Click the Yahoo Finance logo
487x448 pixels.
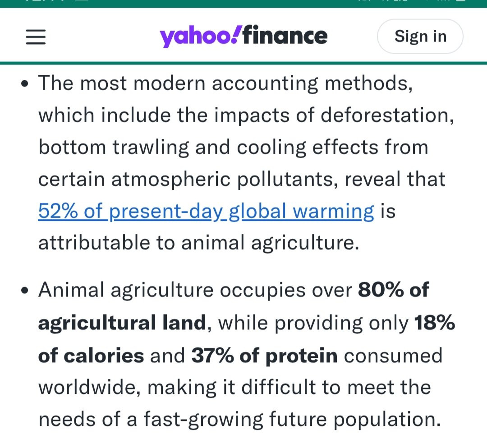pyautogui.click(x=243, y=37)
